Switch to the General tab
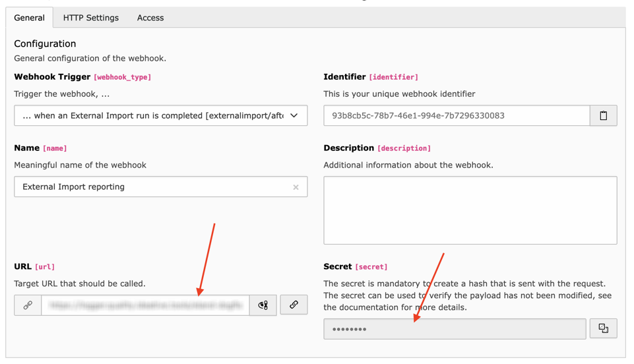This screenshot has height=364, width=634. [x=29, y=18]
